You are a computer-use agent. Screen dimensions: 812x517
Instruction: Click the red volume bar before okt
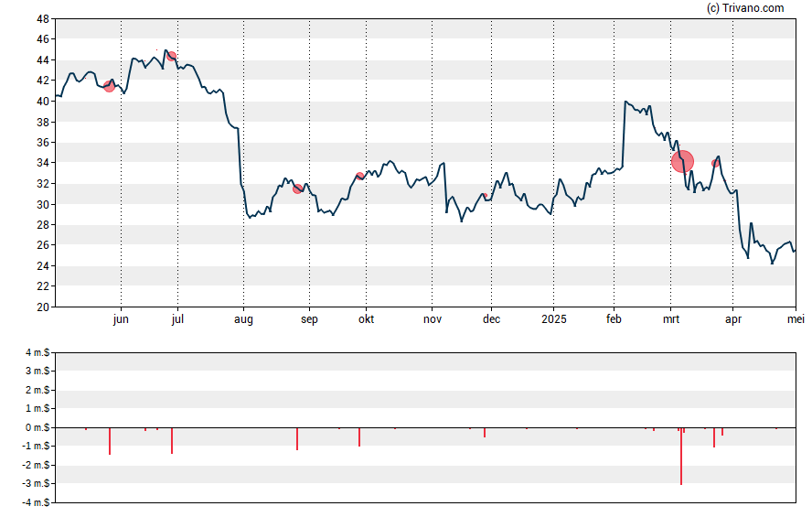coord(359,436)
